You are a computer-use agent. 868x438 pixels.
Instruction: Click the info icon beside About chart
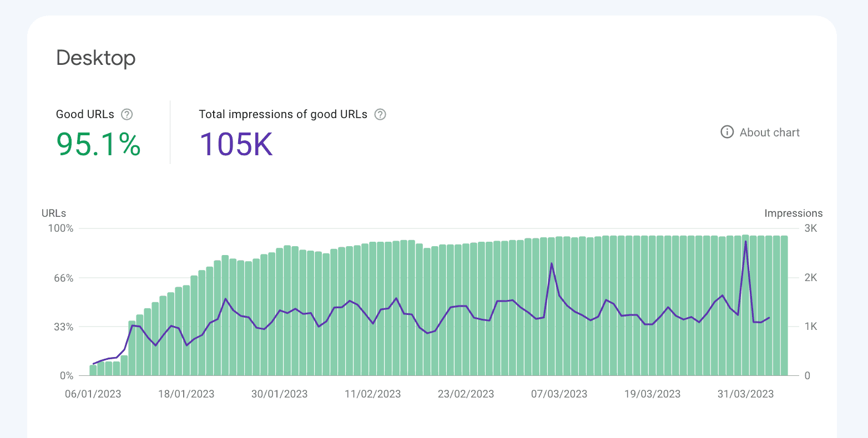(x=727, y=132)
